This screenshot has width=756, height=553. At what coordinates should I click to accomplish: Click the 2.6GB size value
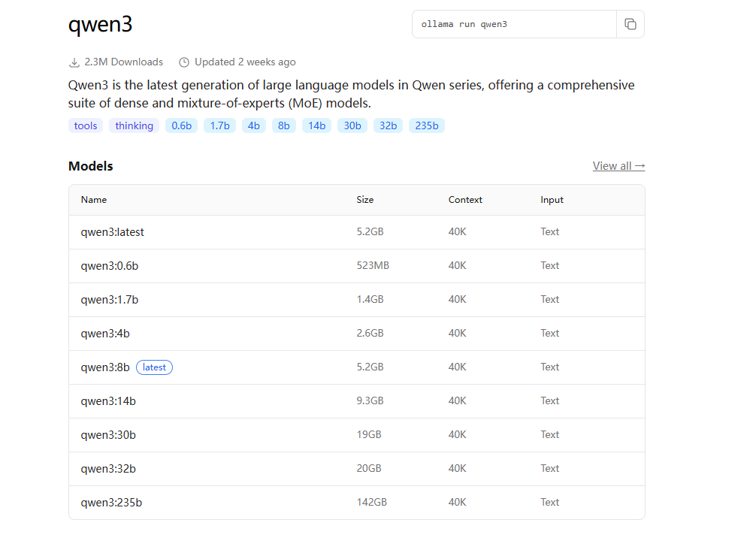pyautogui.click(x=370, y=333)
